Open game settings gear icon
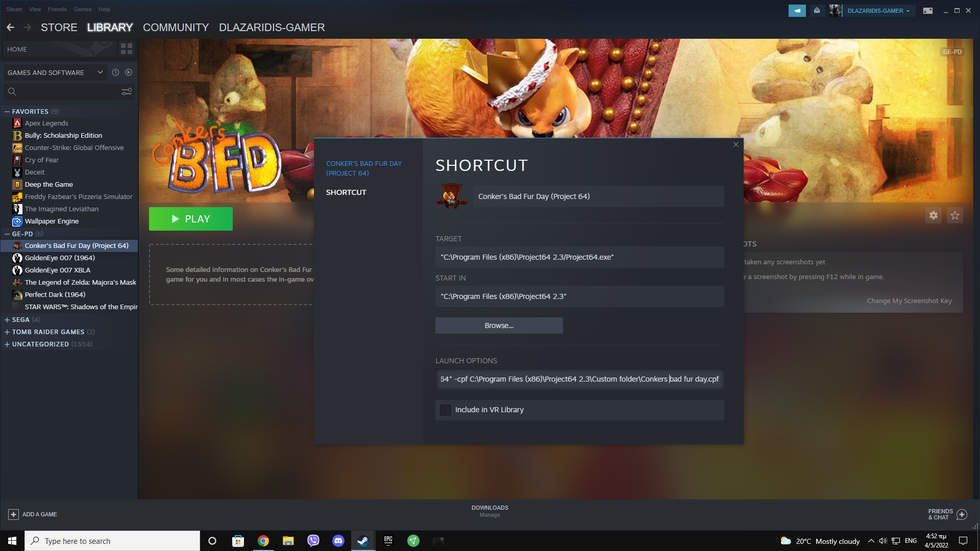 click(x=933, y=215)
